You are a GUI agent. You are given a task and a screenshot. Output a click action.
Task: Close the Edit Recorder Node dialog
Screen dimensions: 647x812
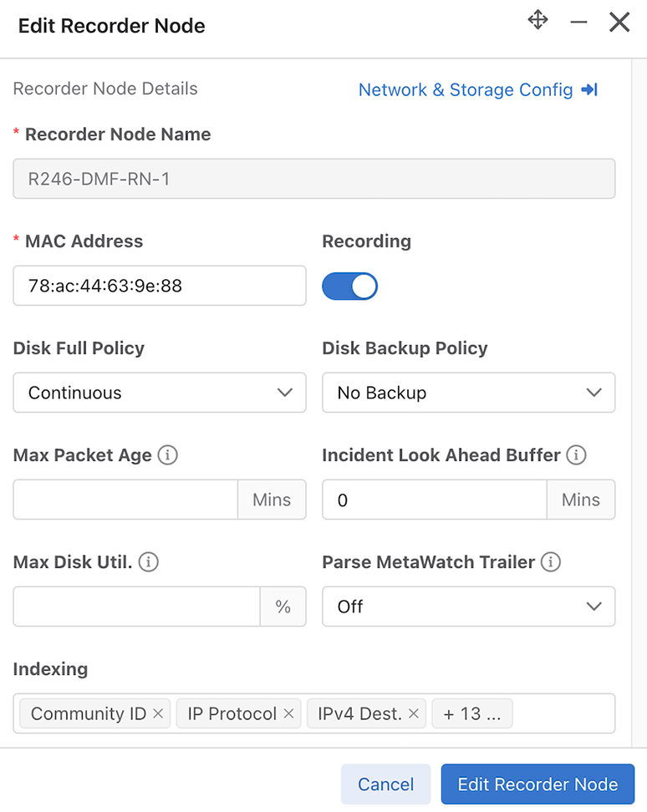tap(619, 23)
